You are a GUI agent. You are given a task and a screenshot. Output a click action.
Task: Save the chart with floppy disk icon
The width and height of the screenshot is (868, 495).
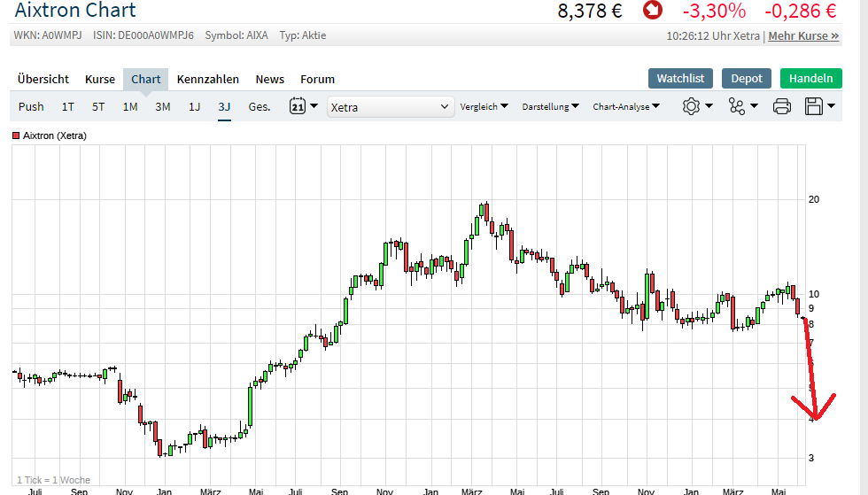pos(813,106)
